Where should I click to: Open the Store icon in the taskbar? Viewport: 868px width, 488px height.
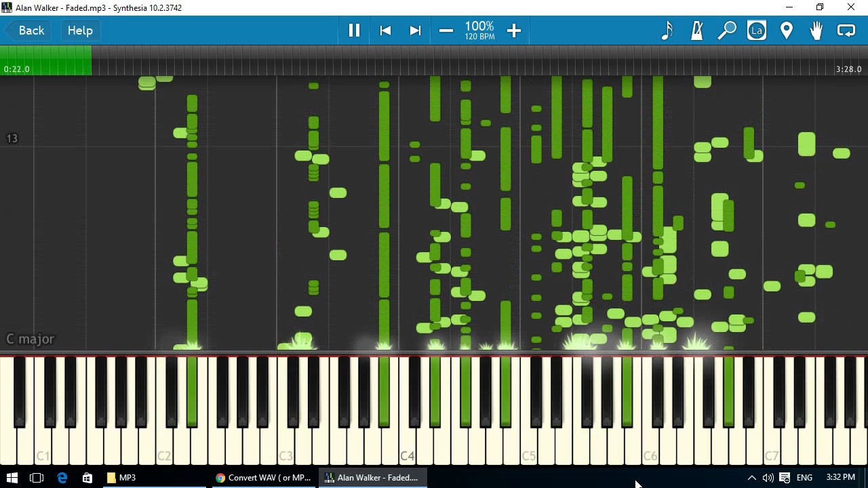[x=87, y=478]
